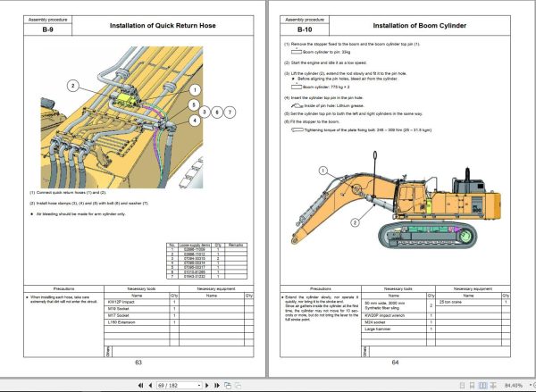Go to the next page

pyautogui.click(x=207, y=385)
